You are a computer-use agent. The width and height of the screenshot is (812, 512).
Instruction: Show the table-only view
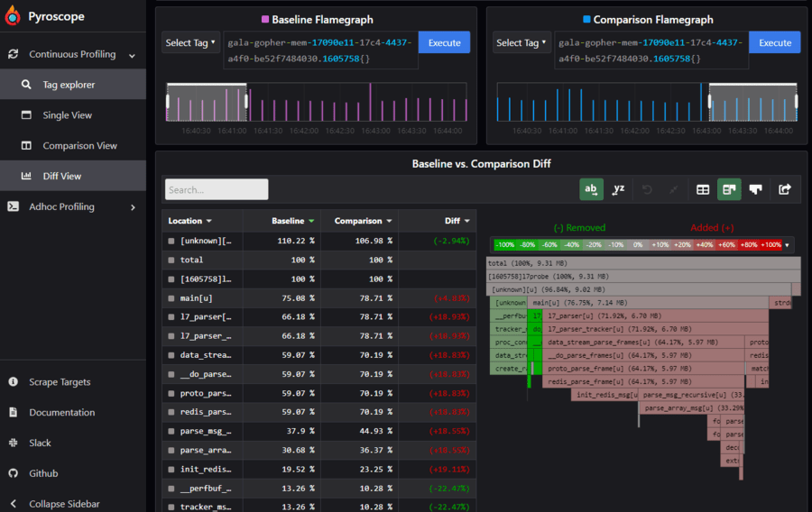pyautogui.click(x=703, y=189)
